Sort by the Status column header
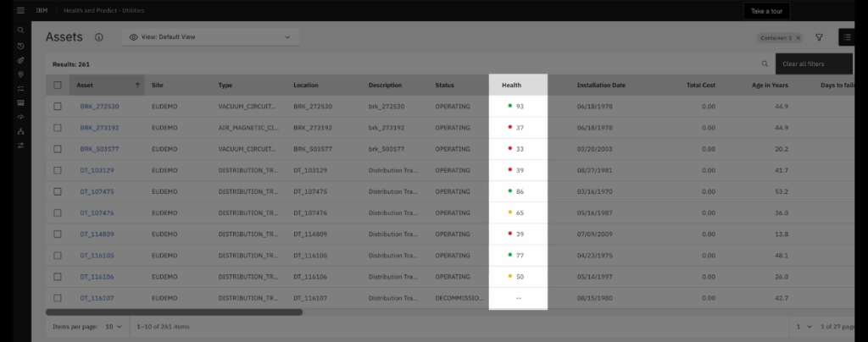 (444, 85)
